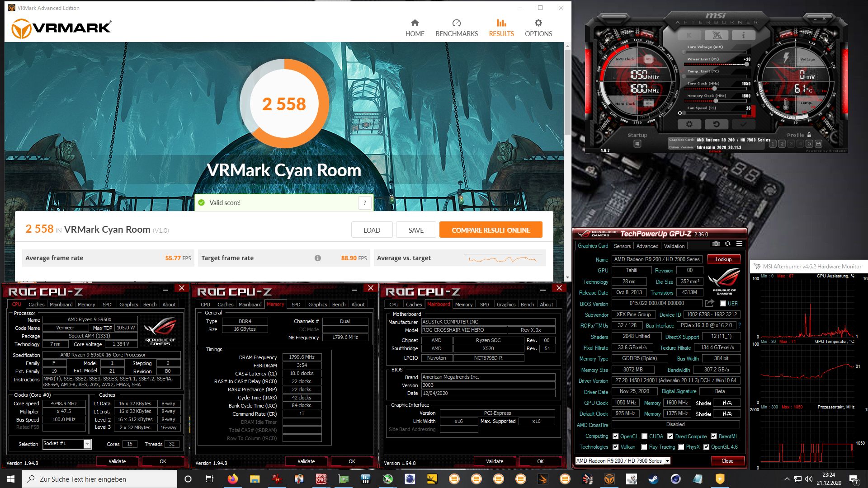Click the Lookup button in GPU-Z
This screenshot has width=868, height=488.
click(723, 259)
